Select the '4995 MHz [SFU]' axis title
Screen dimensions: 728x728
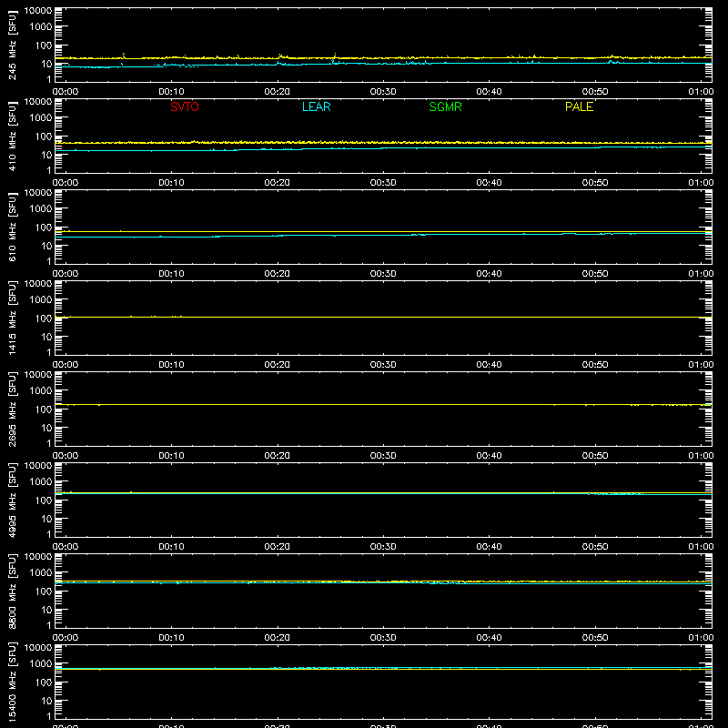pos(13,500)
